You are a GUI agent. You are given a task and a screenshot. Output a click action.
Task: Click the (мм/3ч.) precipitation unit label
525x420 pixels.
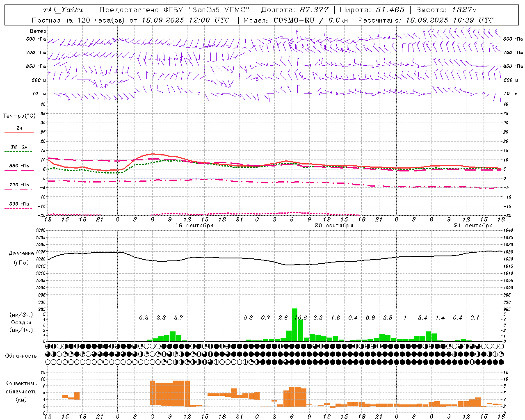(x=21, y=315)
